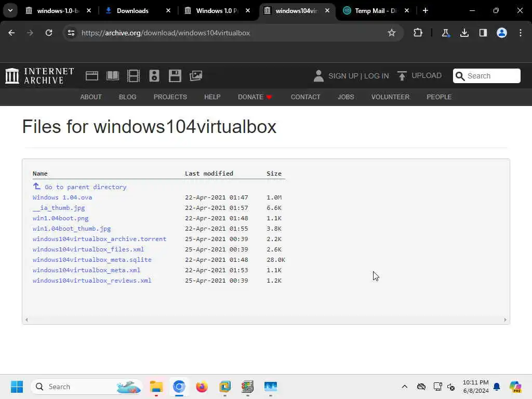The width and height of the screenshot is (532, 399).
Task: Show hidden system tray icons chevron
Action: pyautogui.click(x=404, y=387)
